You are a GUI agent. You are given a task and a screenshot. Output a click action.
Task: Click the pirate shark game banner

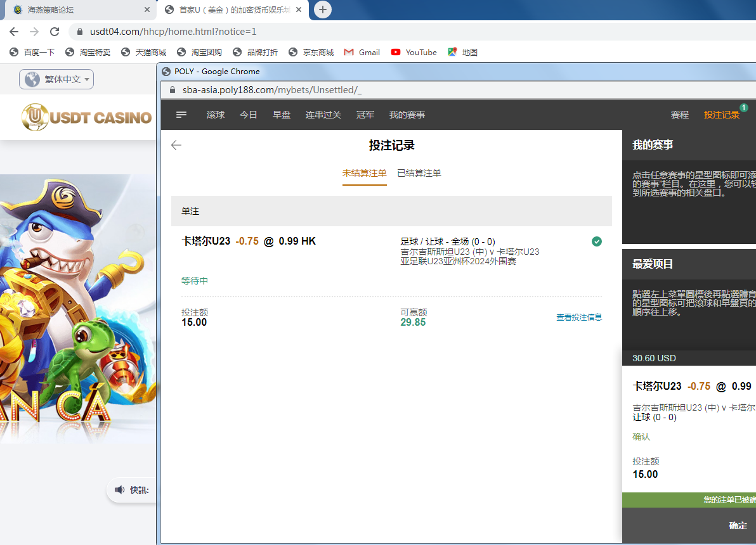coord(78,309)
